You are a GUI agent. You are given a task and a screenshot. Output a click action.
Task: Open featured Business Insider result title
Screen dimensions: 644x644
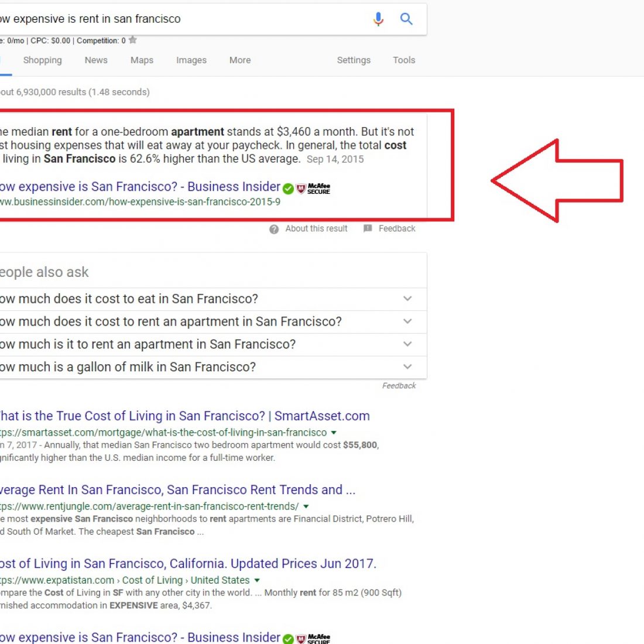point(140,186)
